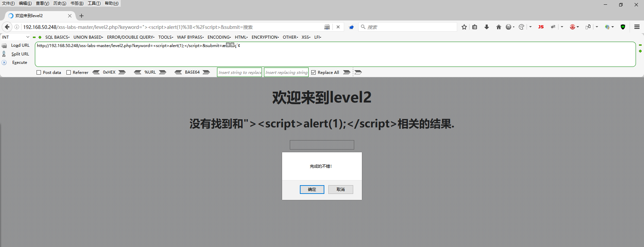Click the Load URL icon
Viewport: 644px width, 247px height.
click(4, 45)
